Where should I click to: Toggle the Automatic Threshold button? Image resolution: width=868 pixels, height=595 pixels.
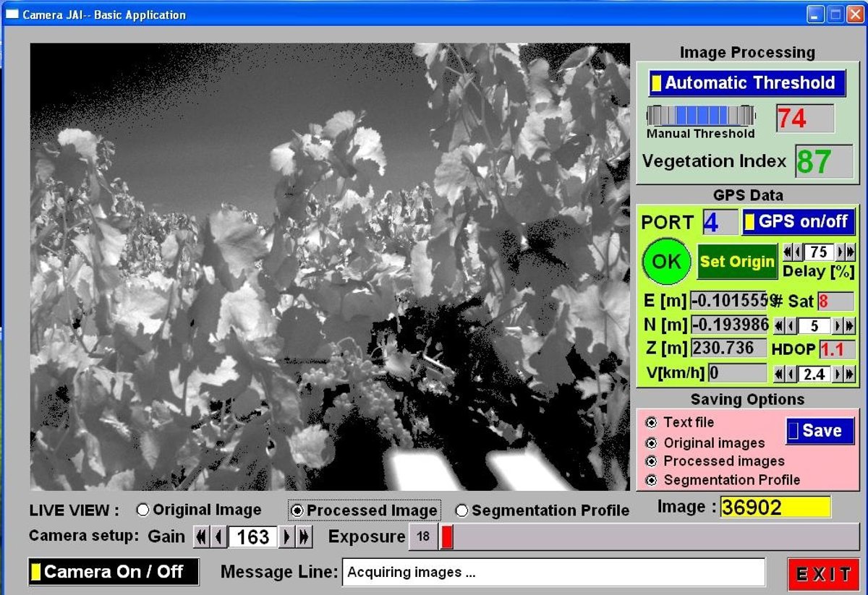(747, 83)
